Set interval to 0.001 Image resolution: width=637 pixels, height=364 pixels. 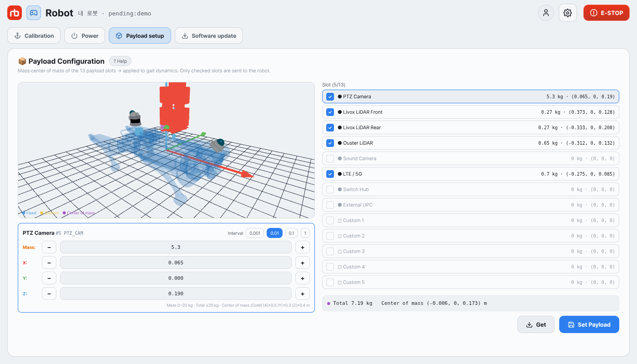pyautogui.click(x=255, y=233)
